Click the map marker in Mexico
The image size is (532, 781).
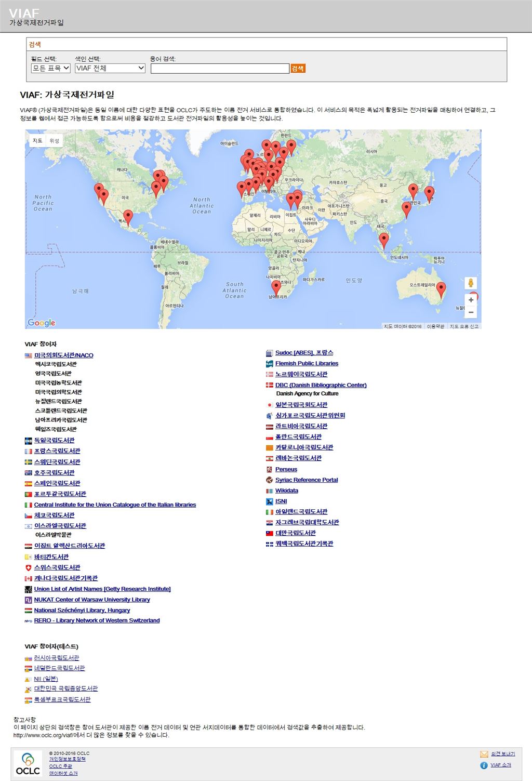pos(128,217)
